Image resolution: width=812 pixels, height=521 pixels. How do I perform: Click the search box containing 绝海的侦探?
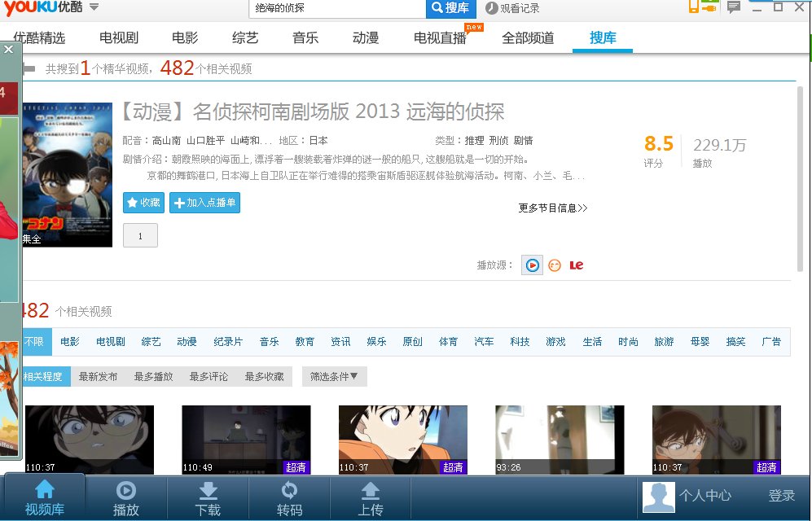[338, 8]
